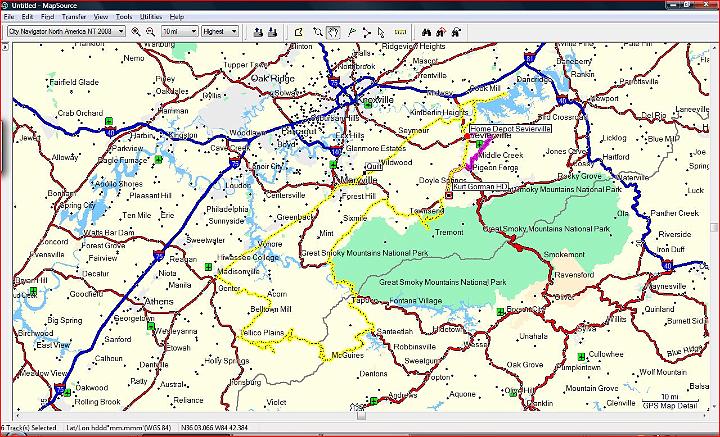Click the N36 03.066 W84 42.384 coordinates readout

214,428
